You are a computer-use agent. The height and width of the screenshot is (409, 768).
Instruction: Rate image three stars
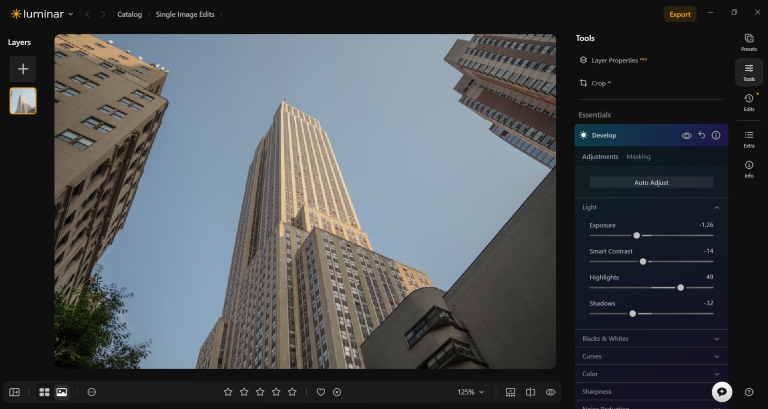pyautogui.click(x=260, y=392)
